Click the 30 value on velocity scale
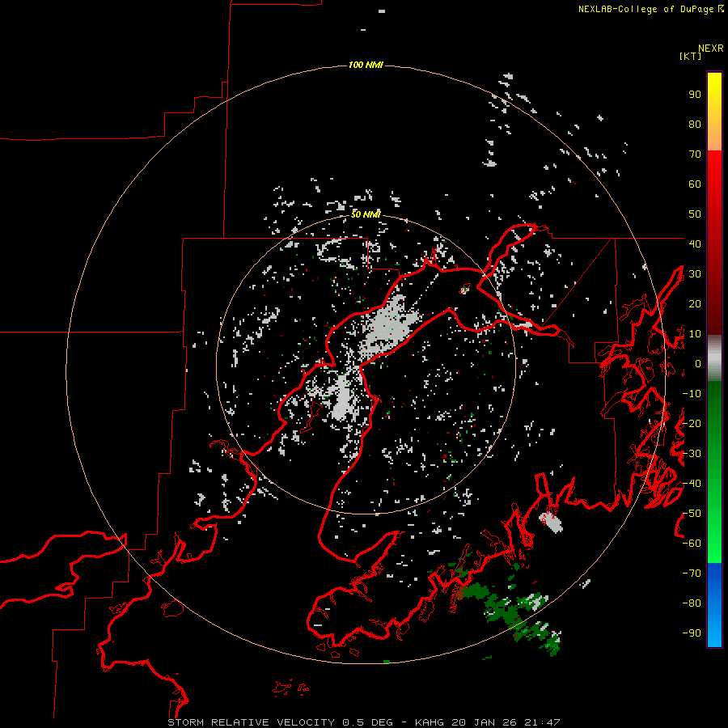Screen dimensions: 728x728 [695, 274]
